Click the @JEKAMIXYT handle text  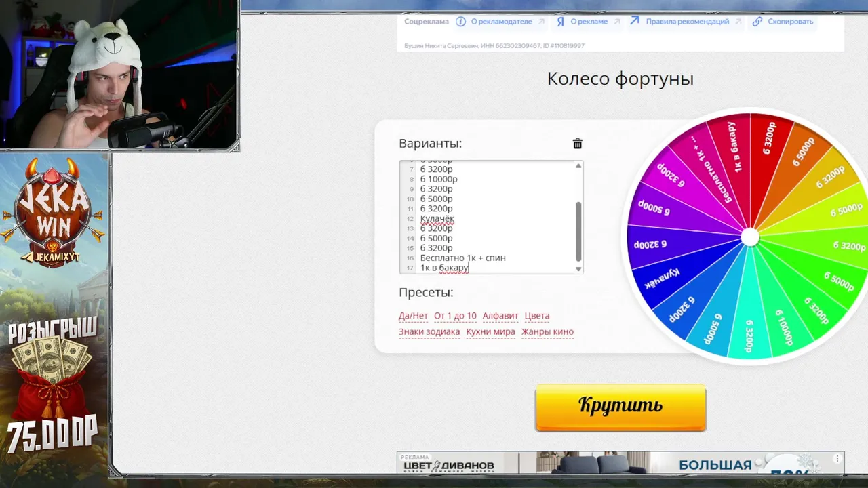point(53,256)
